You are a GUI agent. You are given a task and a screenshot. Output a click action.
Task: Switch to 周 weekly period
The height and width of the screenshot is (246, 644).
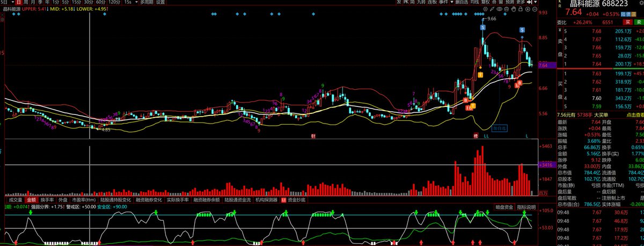pyautogui.click(x=26, y=3)
